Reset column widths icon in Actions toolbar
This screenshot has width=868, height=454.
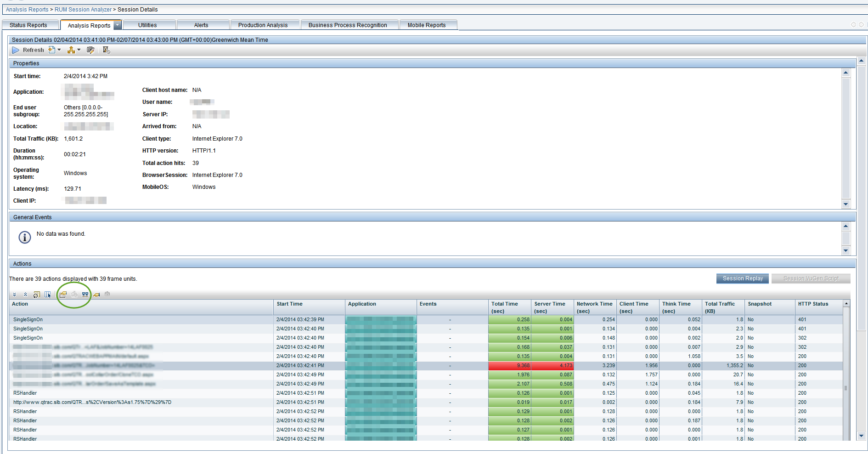36,295
